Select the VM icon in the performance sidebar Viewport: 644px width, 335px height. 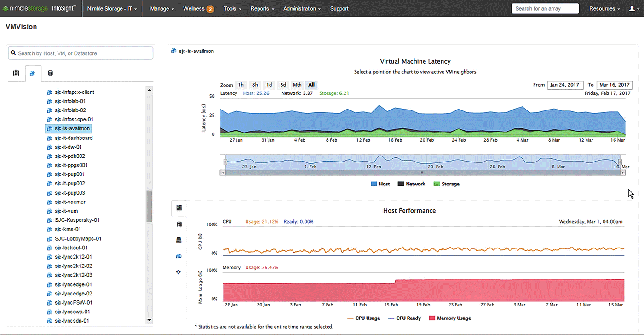click(179, 256)
